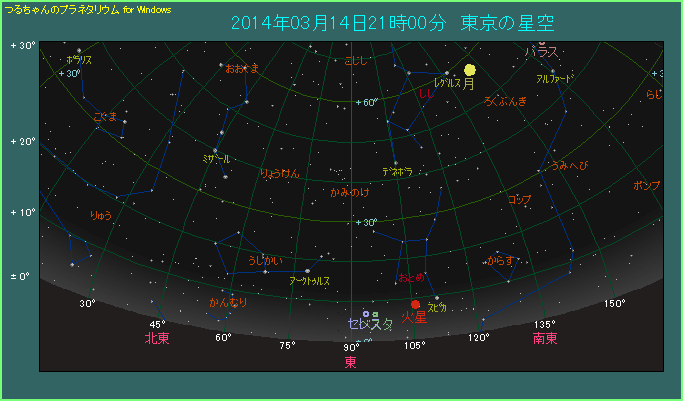Select the うしかい constellation name
Viewport: 683px width, 401px height.
pos(265,261)
